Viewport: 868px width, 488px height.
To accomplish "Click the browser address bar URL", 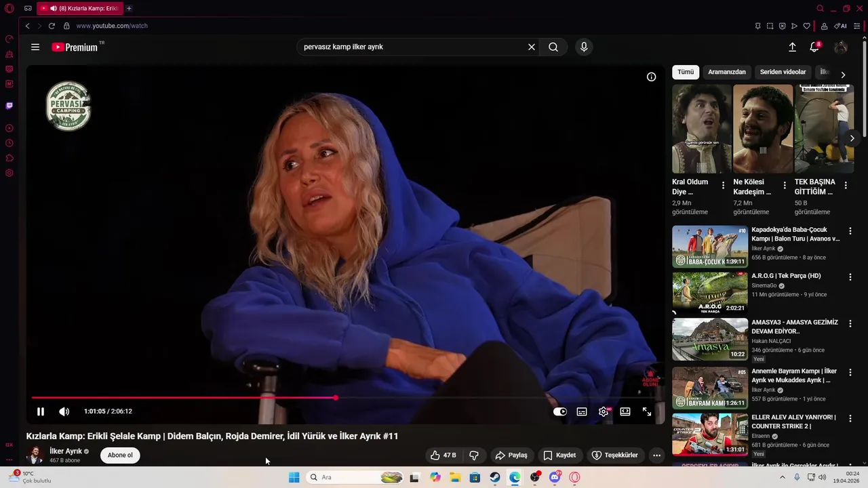I will click(x=112, y=26).
